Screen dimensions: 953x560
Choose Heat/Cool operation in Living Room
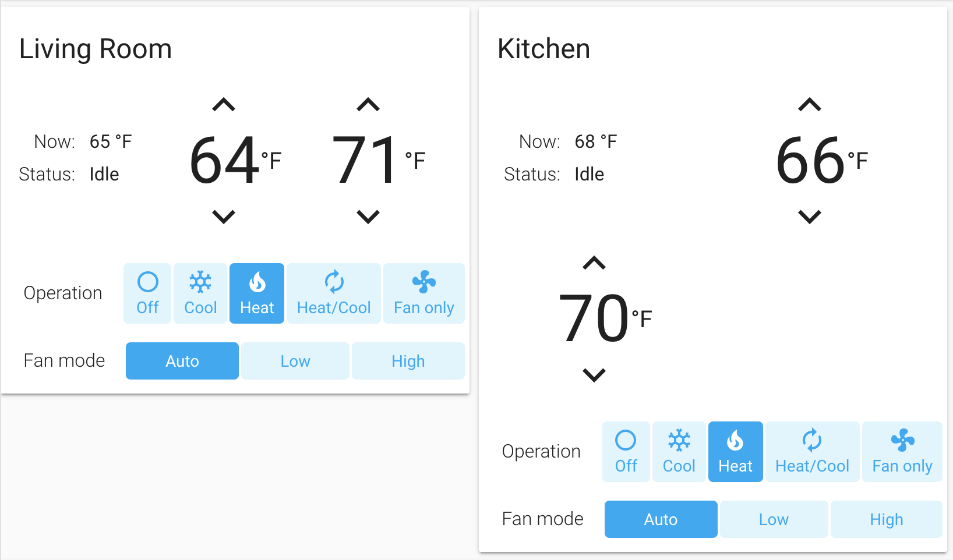[334, 293]
